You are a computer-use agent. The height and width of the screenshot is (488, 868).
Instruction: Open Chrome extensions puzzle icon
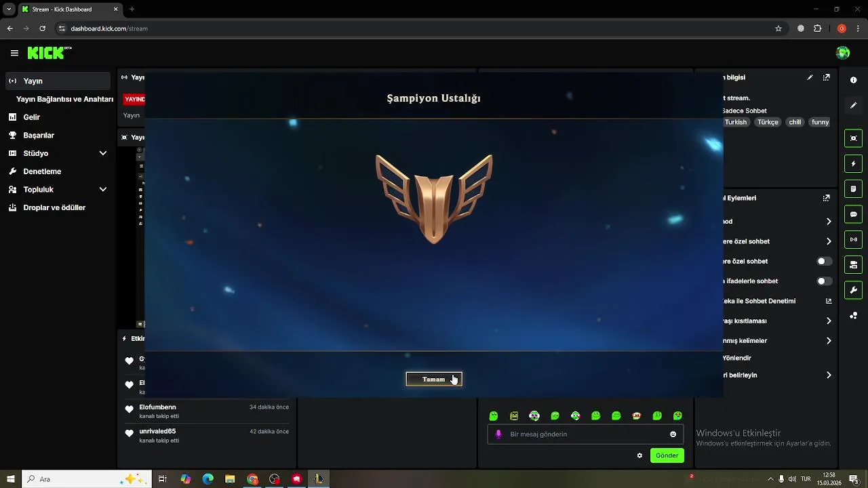(817, 28)
